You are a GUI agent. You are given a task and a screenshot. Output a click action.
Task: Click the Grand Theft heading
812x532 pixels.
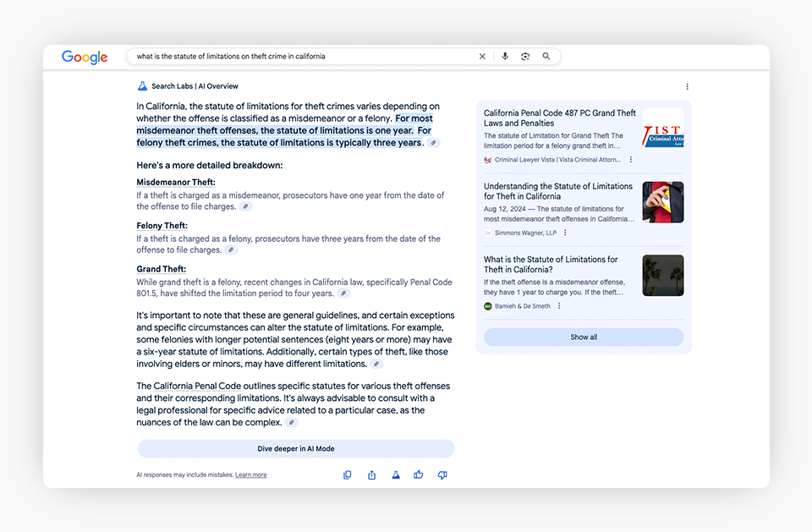161,269
